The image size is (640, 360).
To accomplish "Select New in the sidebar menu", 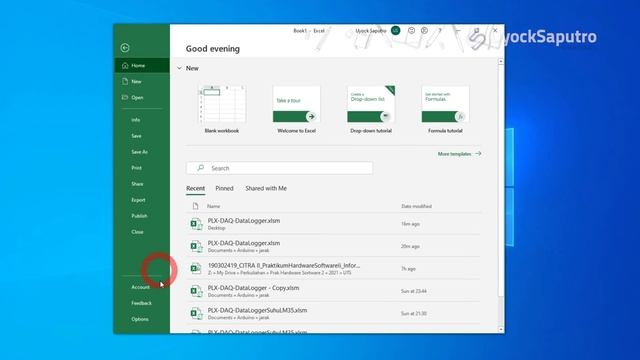I will tap(142, 82).
